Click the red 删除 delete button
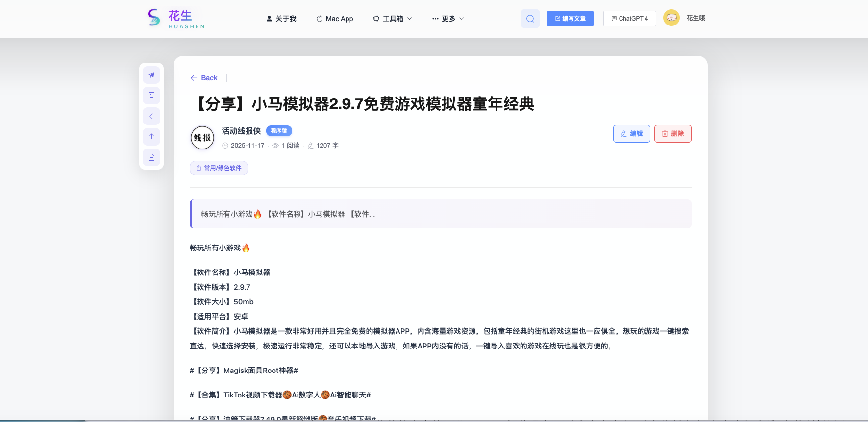Viewport: 868px width, 422px height. (672, 134)
